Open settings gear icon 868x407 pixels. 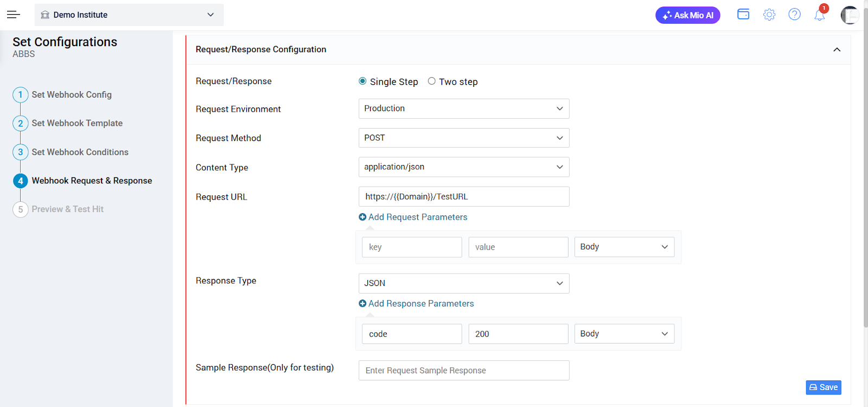pos(769,15)
